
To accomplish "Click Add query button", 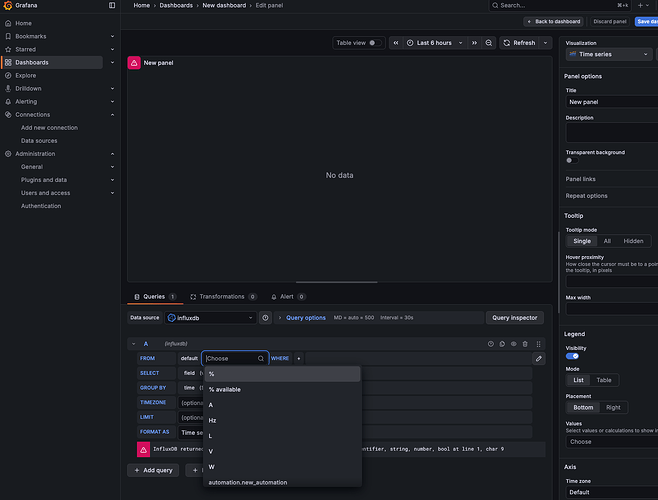I will point(153,470).
